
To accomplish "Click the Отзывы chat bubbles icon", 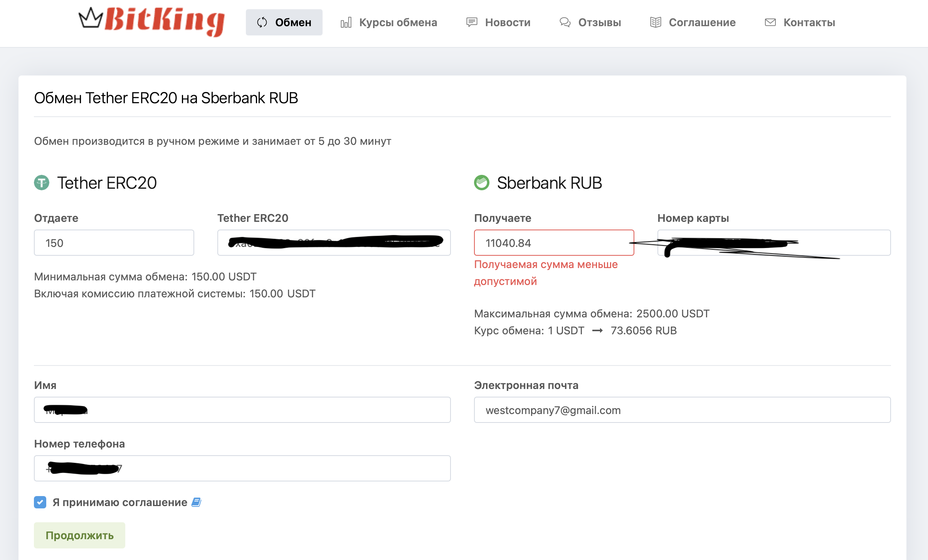I will point(565,22).
